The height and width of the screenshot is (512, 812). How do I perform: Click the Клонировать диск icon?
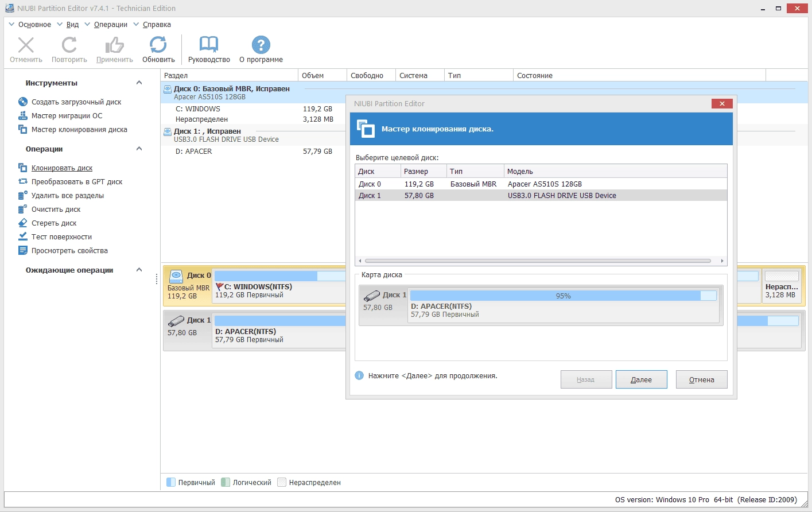click(23, 168)
